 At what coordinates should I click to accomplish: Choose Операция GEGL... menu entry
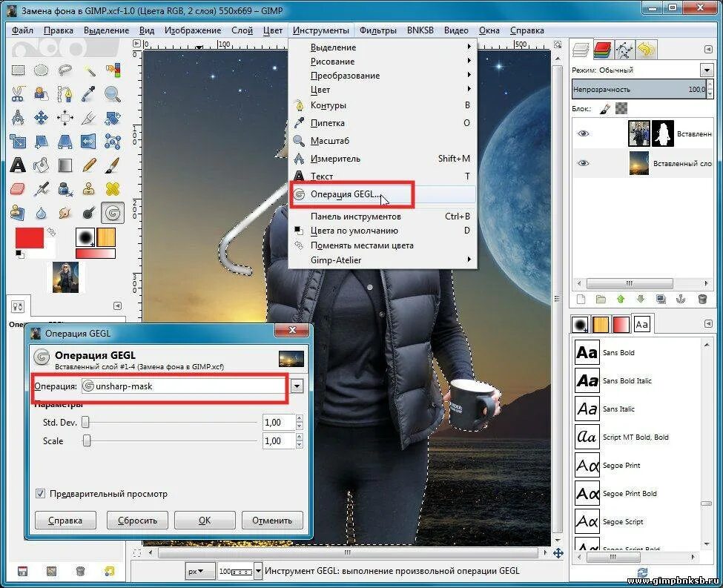pyautogui.click(x=383, y=194)
